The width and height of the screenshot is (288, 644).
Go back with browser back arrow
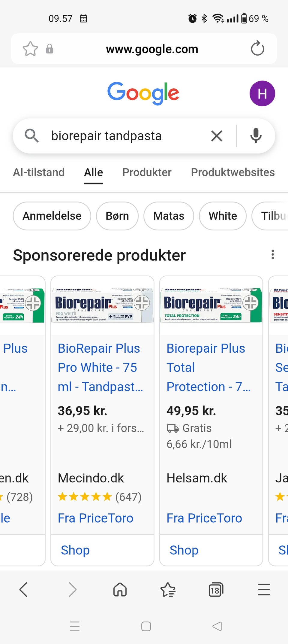(x=23, y=589)
